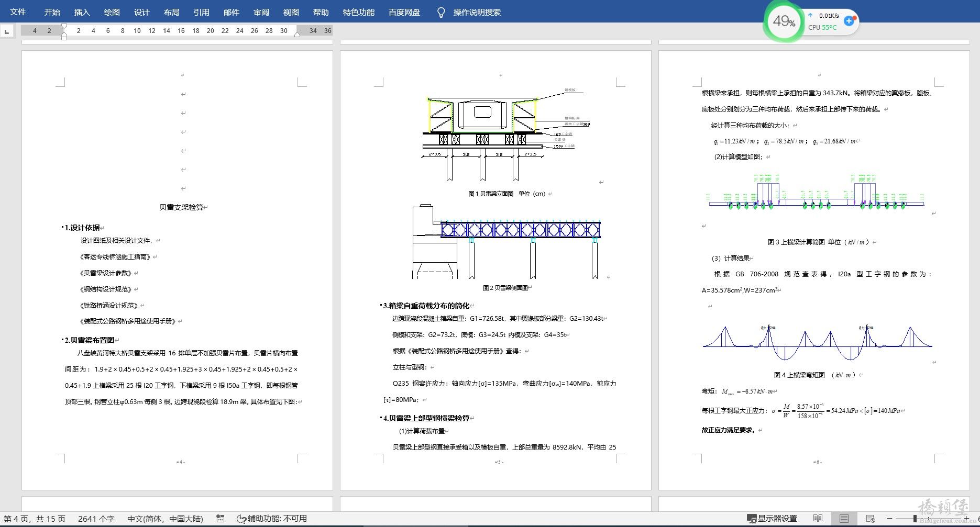Open Display Settings from status bar
Screen dimensions: 980x527
tap(772, 519)
